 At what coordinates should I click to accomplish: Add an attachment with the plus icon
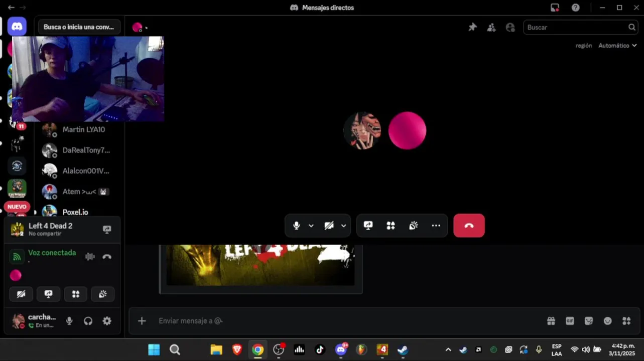(142, 321)
